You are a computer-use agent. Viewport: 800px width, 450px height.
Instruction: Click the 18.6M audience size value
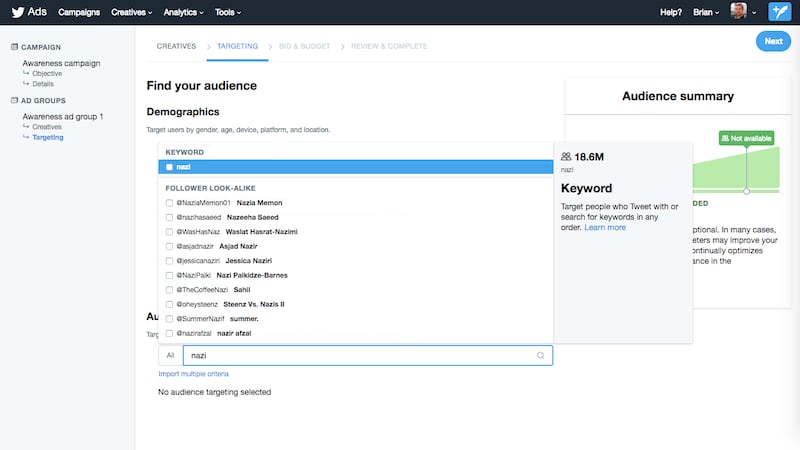[589, 157]
